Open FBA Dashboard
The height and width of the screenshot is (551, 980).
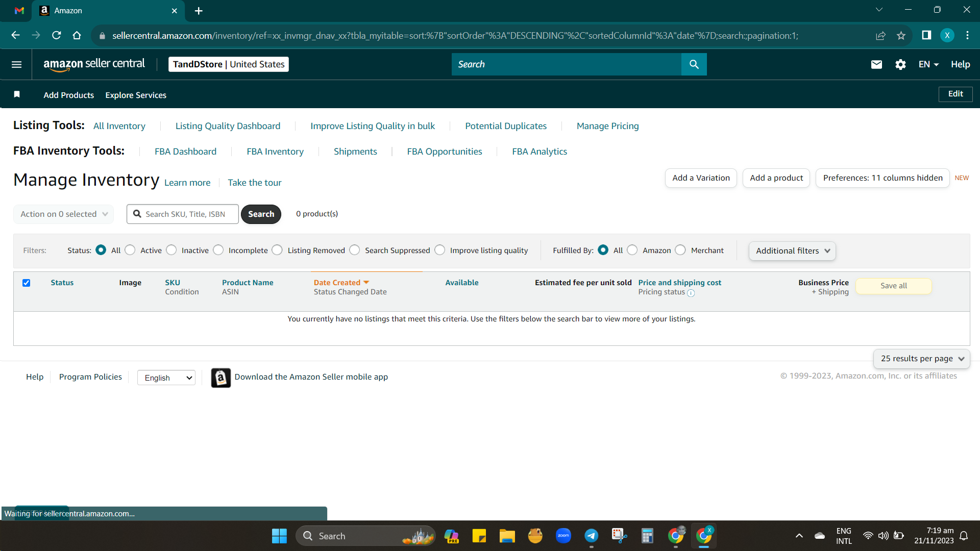point(185,152)
